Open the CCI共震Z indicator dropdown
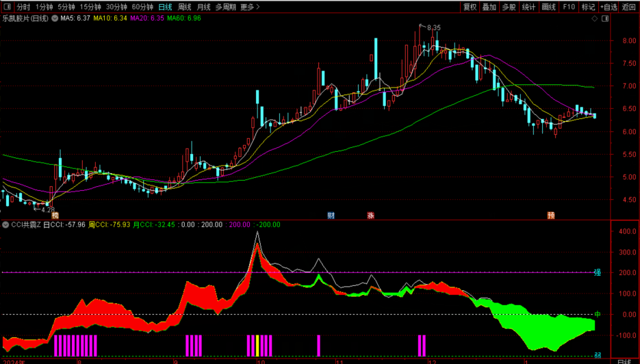This screenshot has height=364, width=640. (x=5, y=225)
